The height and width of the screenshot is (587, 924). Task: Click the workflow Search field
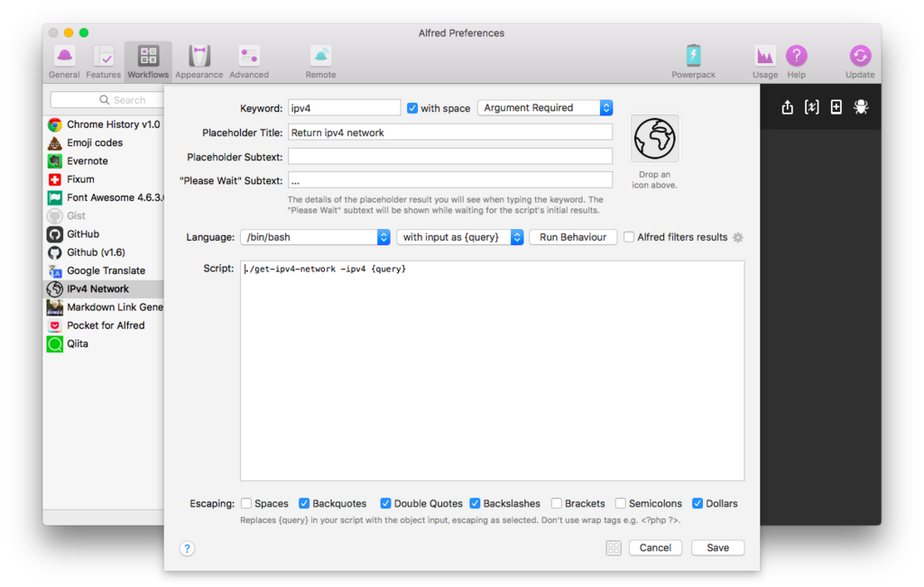click(x=107, y=100)
